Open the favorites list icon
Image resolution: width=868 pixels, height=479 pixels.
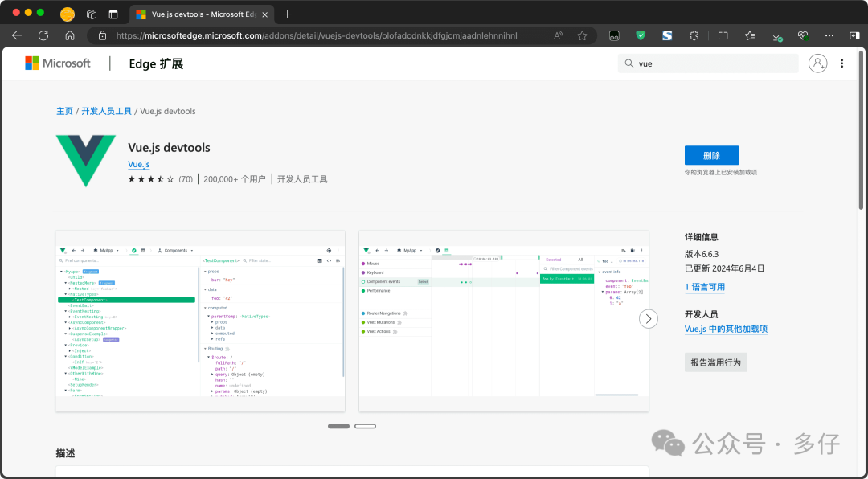[750, 35]
